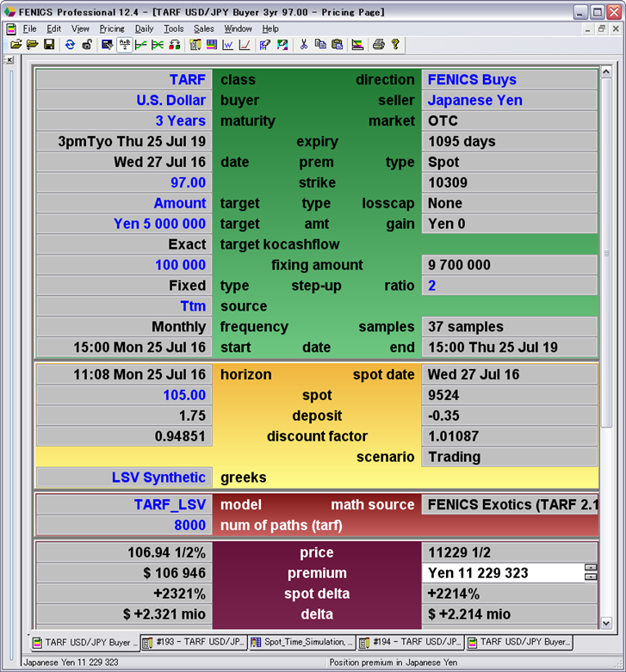Open the Window menu

[238, 28]
